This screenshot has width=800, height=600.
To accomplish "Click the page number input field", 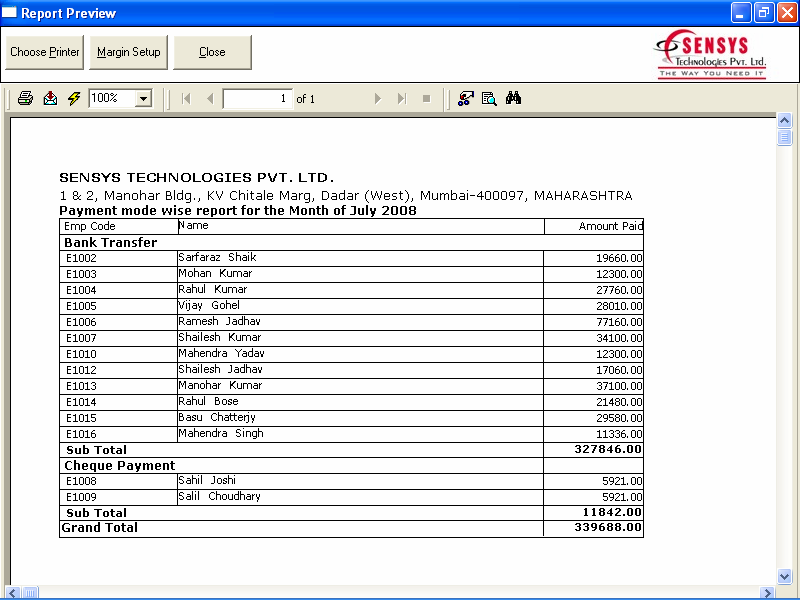I will 258,98.
